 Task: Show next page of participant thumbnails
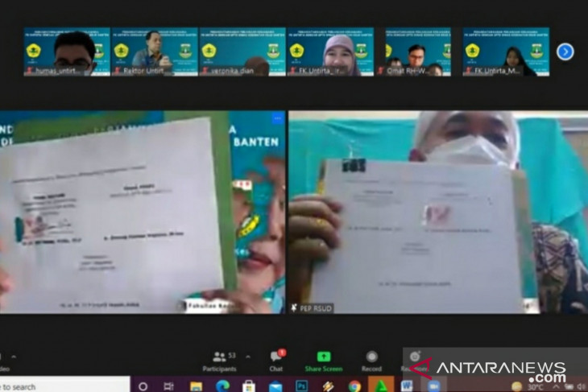pos(565,52)
